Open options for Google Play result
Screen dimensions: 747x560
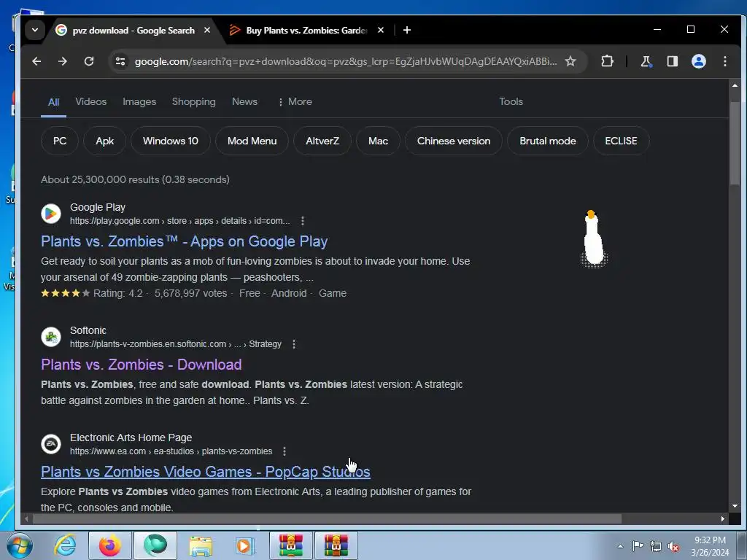[x=303, y=221]
